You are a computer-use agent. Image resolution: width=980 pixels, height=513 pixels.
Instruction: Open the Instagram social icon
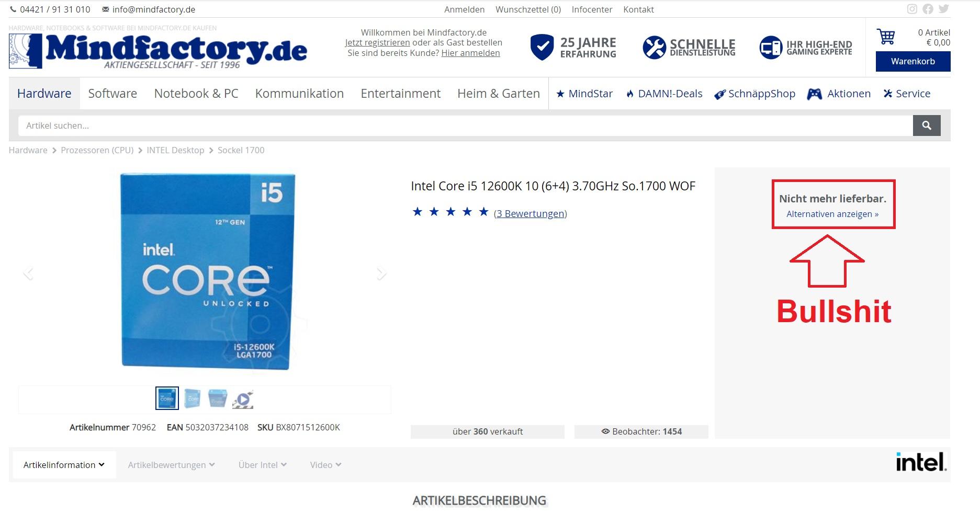coord(912,9)
